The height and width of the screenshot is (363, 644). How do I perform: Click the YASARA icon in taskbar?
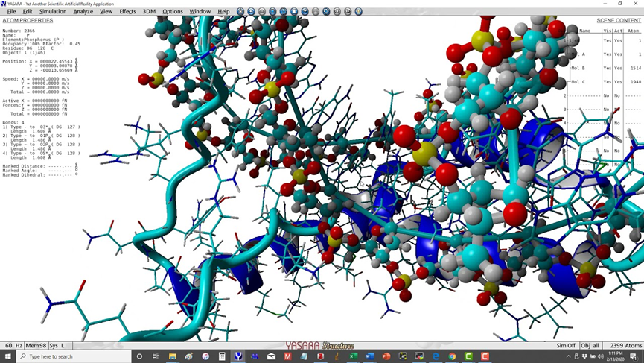click(x=238, y=356)
